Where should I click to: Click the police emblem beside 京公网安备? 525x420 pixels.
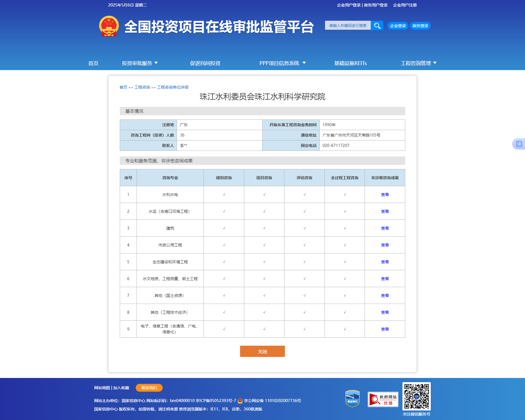pyautogui.click(x=240, y=401)
